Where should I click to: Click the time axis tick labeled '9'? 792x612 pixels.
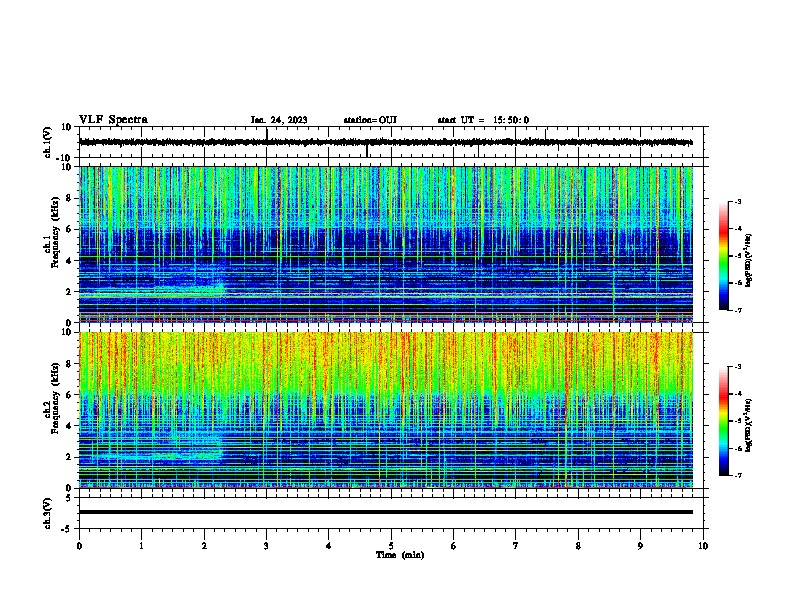[x=640, y=546]
